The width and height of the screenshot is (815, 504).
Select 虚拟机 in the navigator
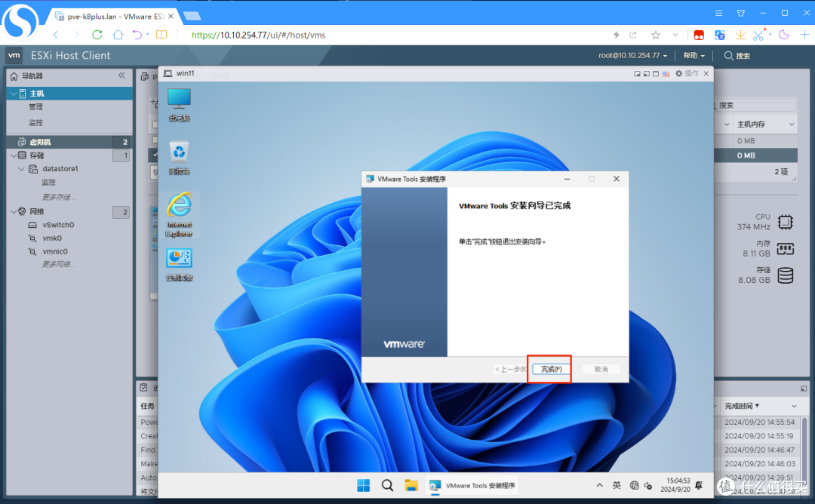tap(69, 142)
